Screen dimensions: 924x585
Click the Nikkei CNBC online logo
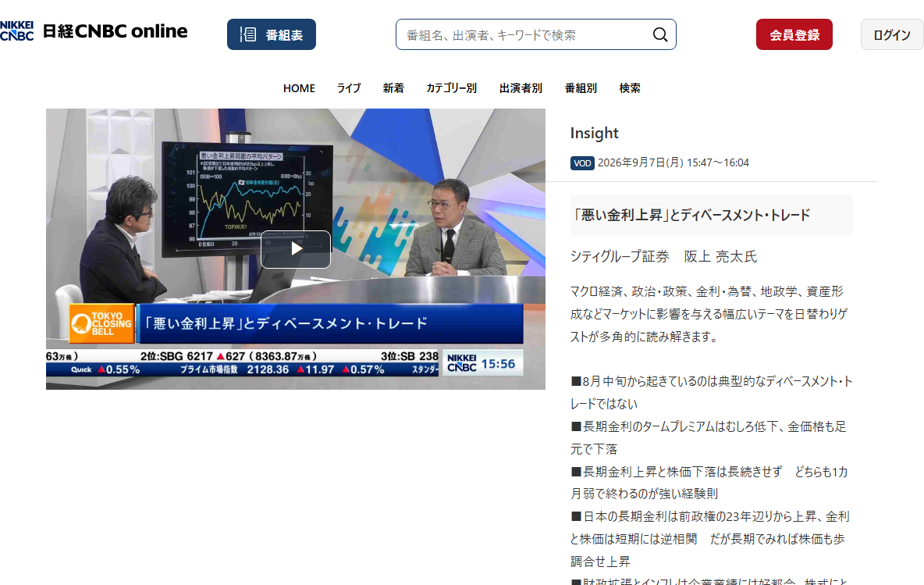(94, 30)
